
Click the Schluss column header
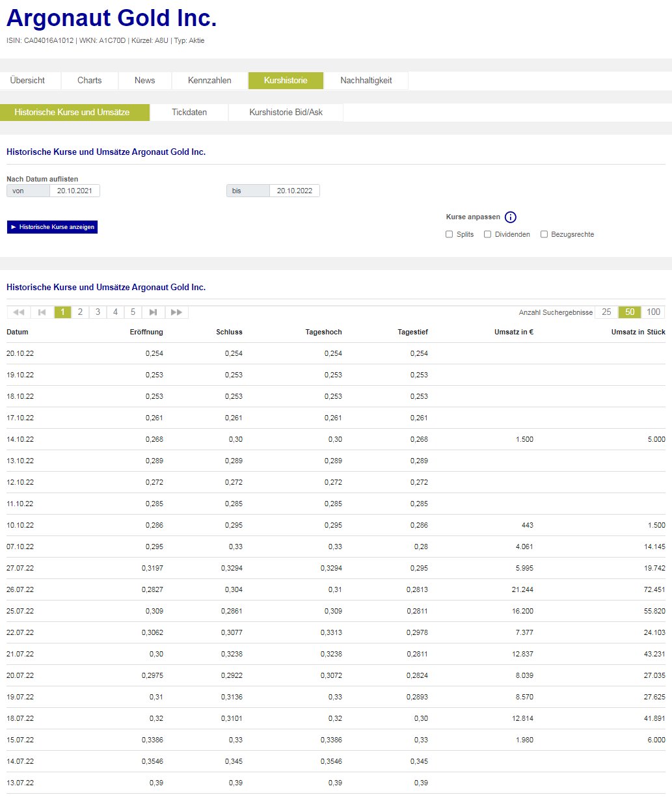point(230,332)
